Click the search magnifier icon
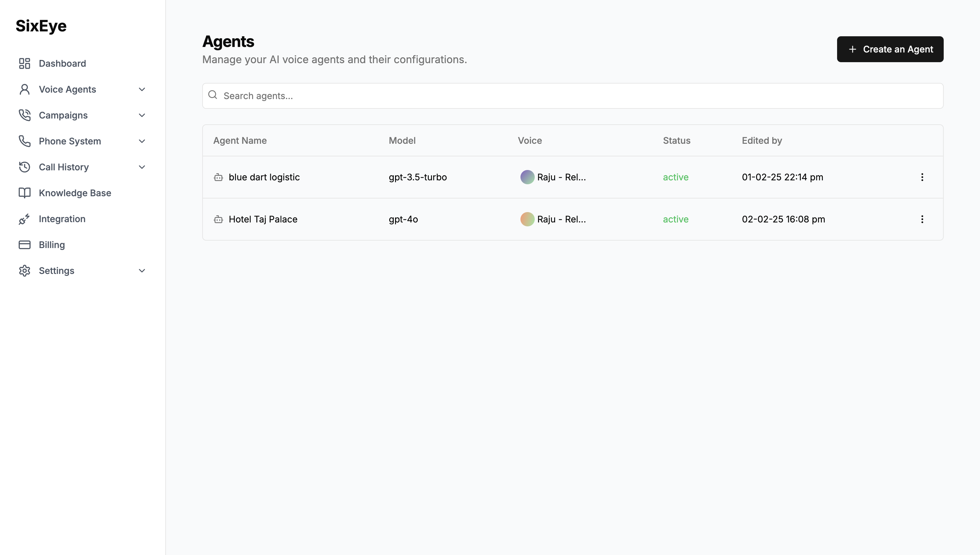 (213, 95)
